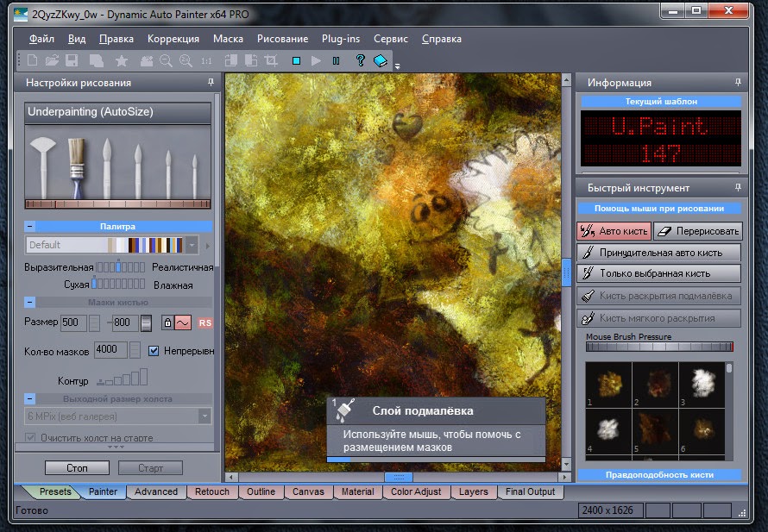Toggle the size lock icon
Image resolution: width=768 pixels, height=532 pixels.
[167, 322]
